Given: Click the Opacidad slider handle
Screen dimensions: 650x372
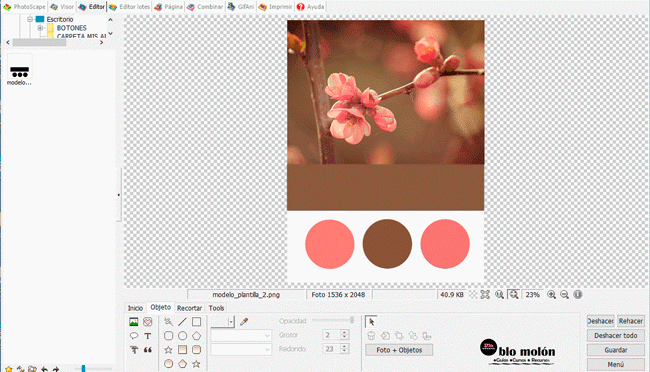Looking at the screenshot, I should [x=352, y=320].
